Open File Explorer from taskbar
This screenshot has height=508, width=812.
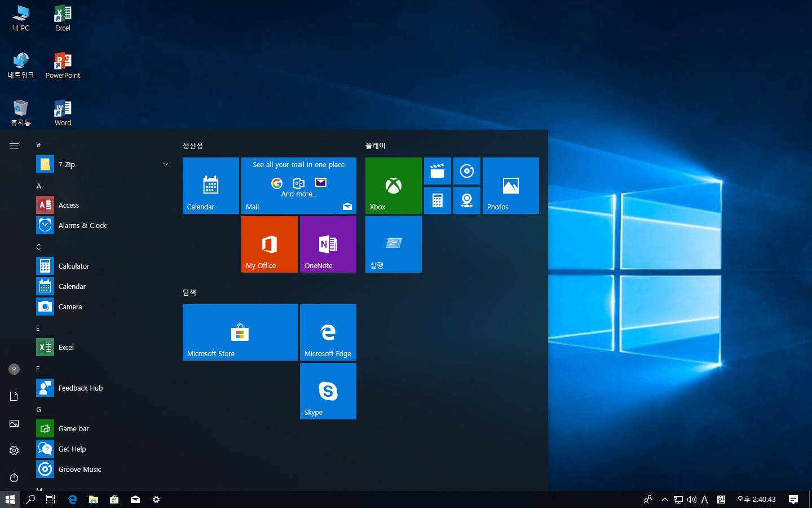pos(94,500)
